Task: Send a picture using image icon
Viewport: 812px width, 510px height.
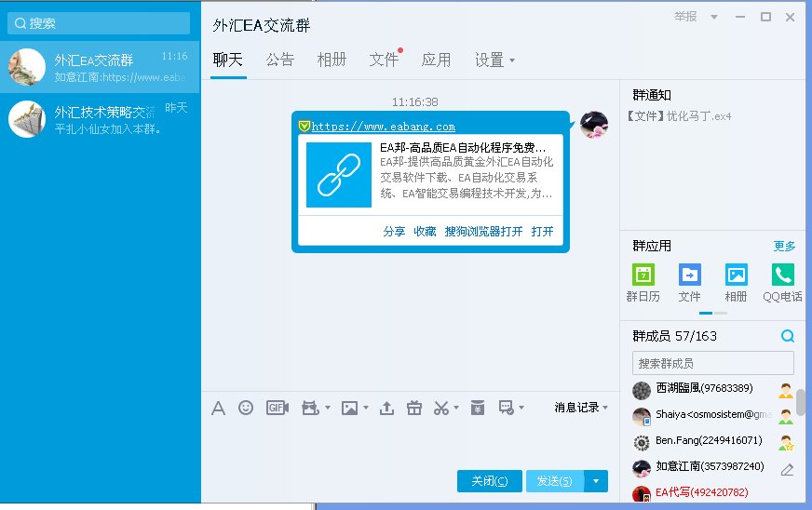Action: pos(349,408)
